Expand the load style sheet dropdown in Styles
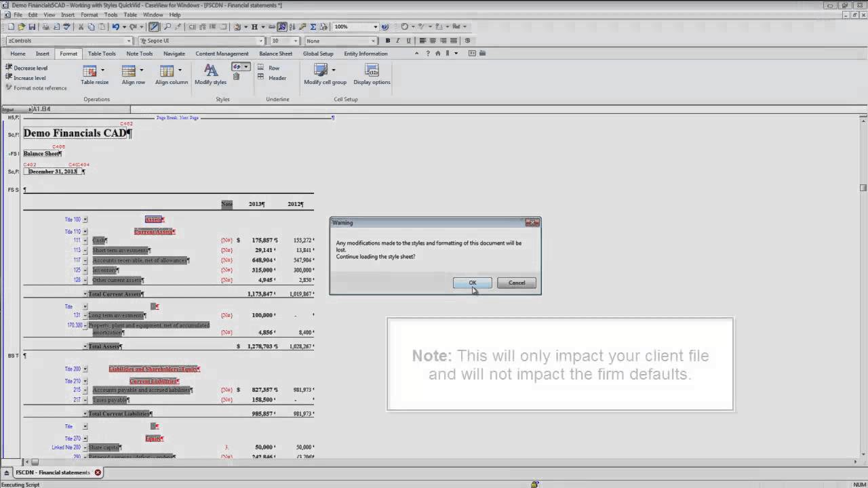 245,66
